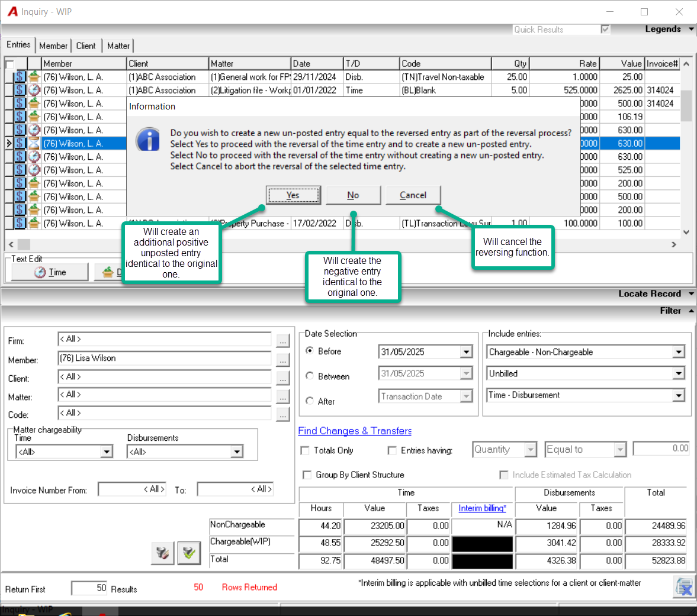
Task: Click the document-with-blue-X close icon
Action: [683, 588]
